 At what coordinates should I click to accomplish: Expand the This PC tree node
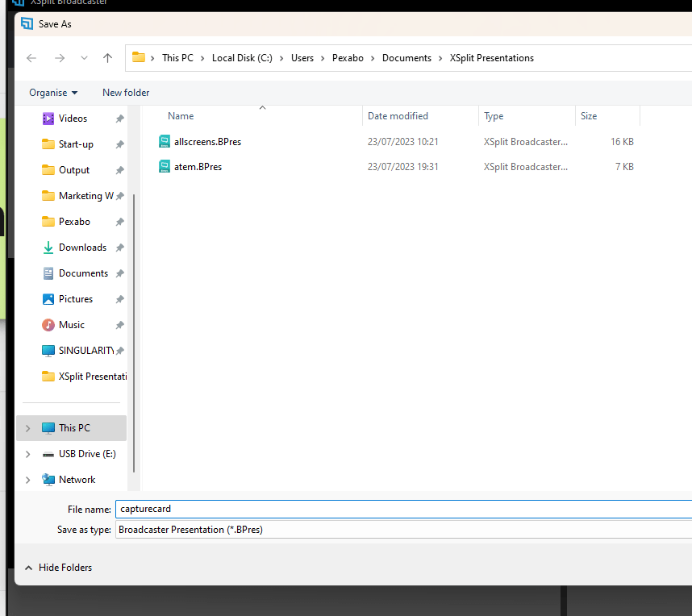pyautogui.click(x=27, y=428)
